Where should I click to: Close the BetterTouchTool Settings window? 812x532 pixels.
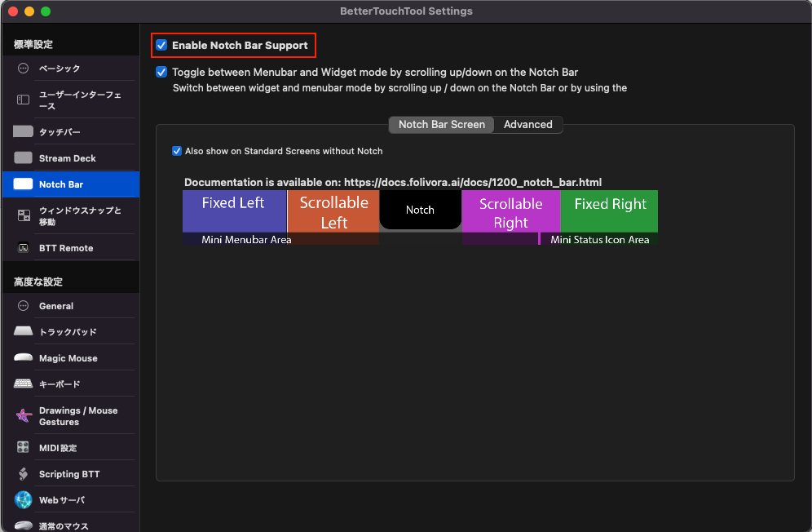tap(13, 11)
